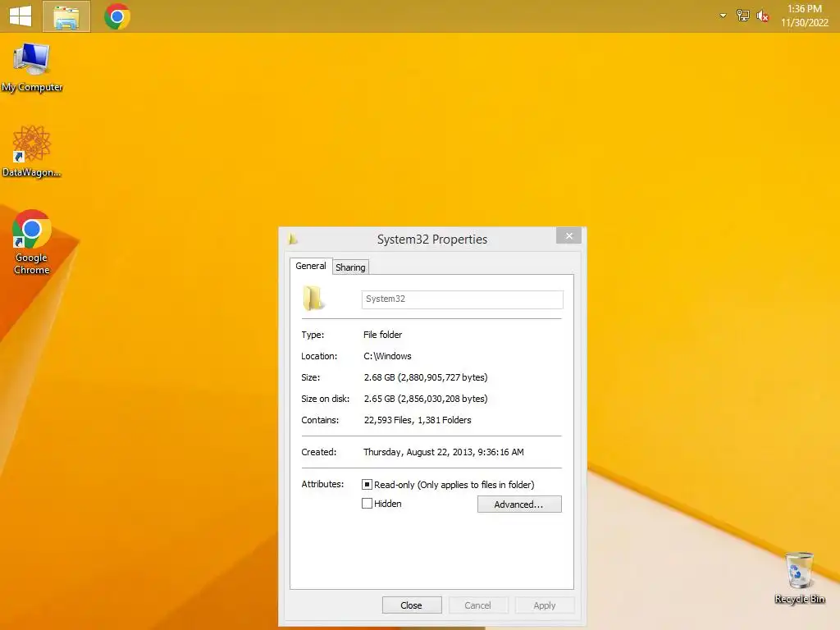
Task: Click the 'C:\Windows' location text
Action: pos(387,356)
